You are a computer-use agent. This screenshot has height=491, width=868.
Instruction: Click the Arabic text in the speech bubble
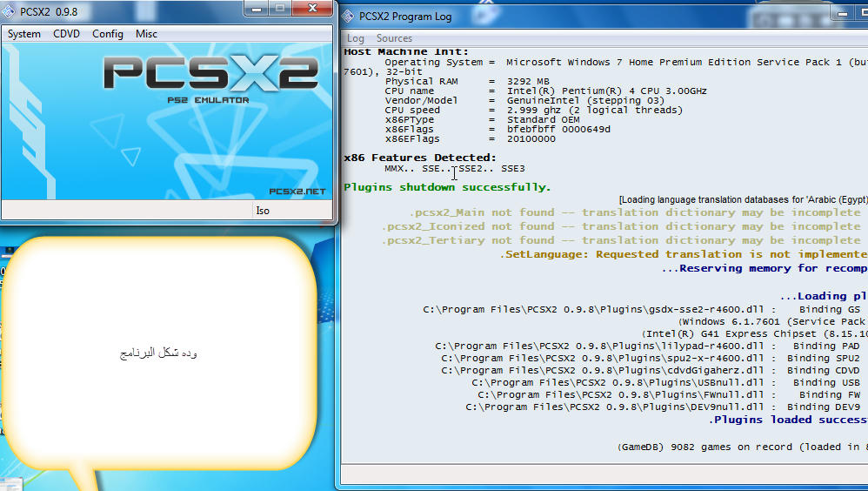click(x=158, y=353)
